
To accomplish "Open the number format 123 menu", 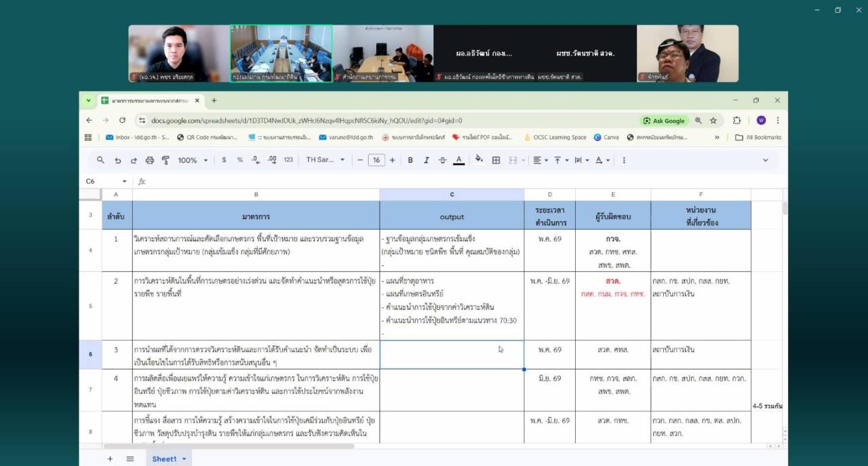I will click(288, 160).
